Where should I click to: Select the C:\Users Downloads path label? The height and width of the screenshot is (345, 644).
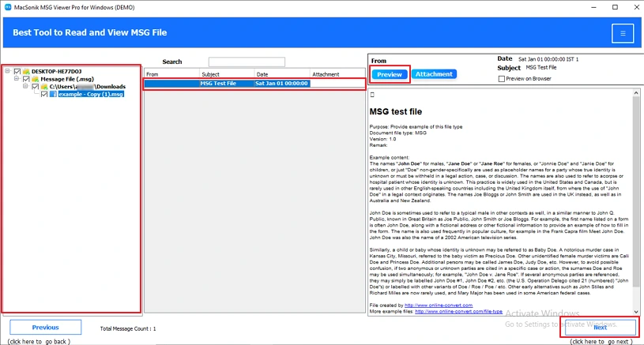(88, 87)
